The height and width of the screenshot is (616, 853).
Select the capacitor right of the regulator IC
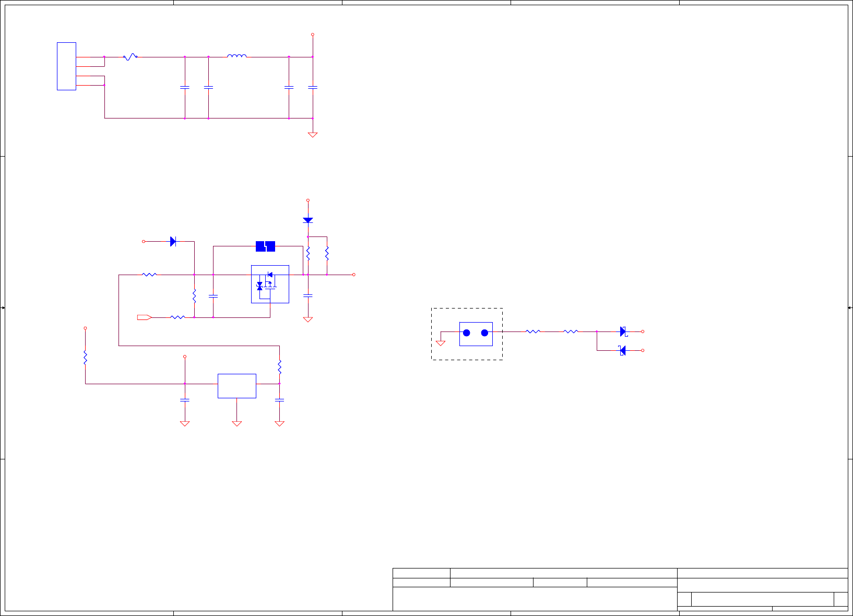pyautogui.click(x=280, y=400)
